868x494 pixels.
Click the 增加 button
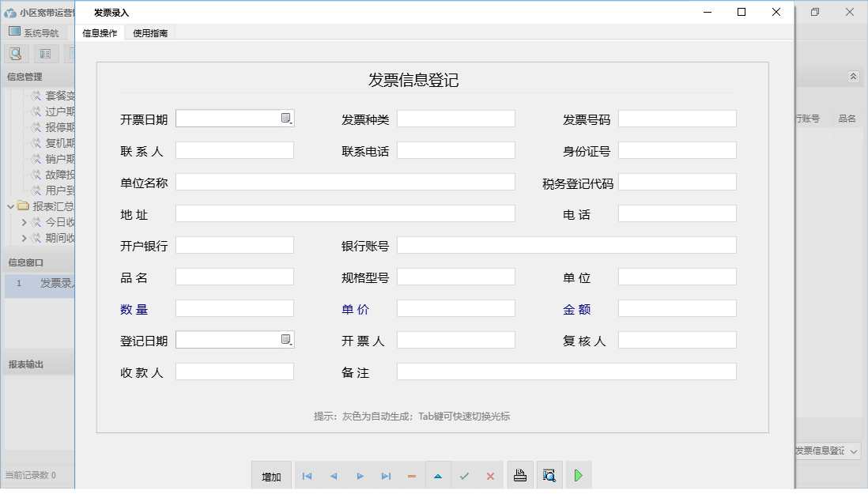coord(271,475)
